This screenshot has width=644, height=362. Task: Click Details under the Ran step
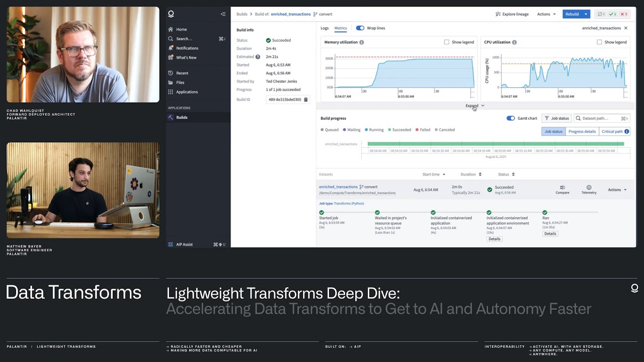click(x=550, y=233)
